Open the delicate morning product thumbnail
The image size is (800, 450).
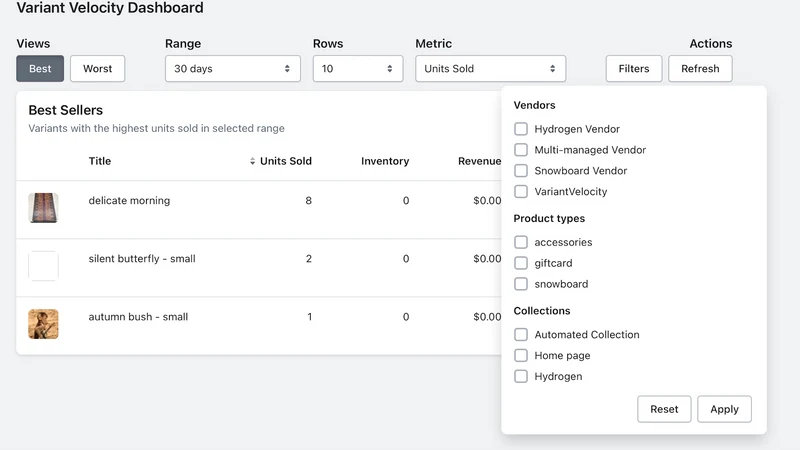click(x=43, y=208)
